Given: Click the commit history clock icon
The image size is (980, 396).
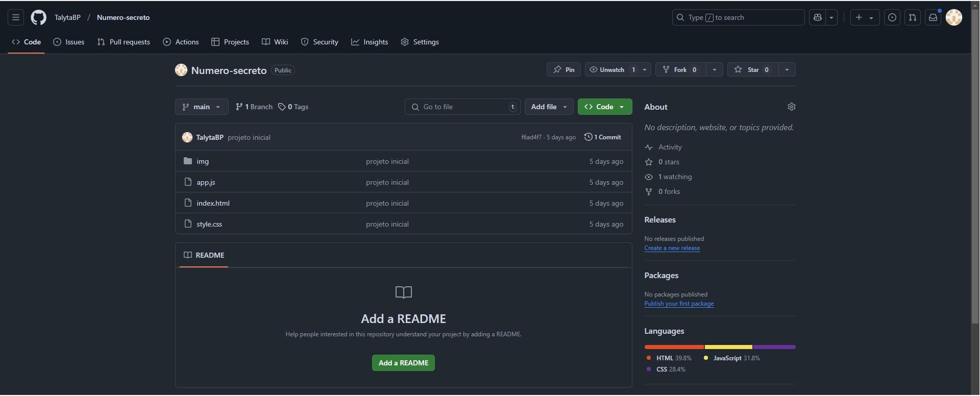Looking at the screenshot, I should (588, 137).
